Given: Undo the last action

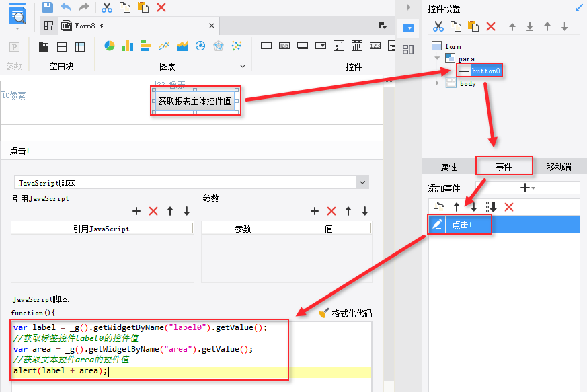Looking at the screenshot, I should pyautogui.click(x=66, y=7).
